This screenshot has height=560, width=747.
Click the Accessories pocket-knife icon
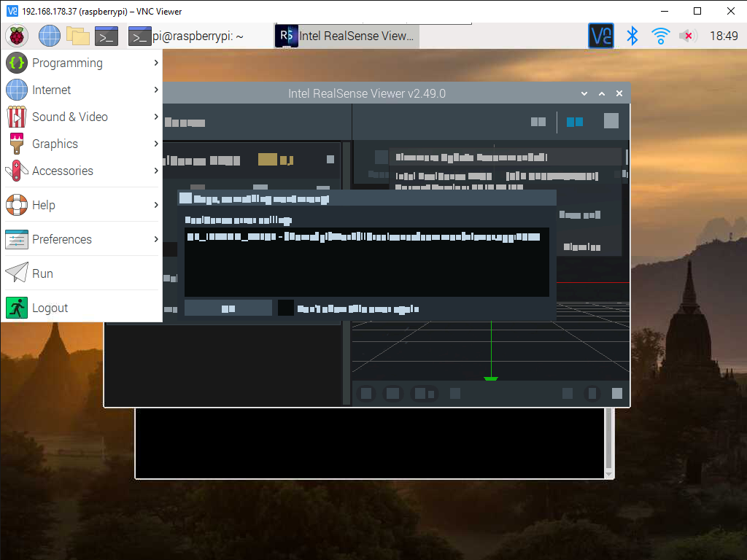coord(17,171)
